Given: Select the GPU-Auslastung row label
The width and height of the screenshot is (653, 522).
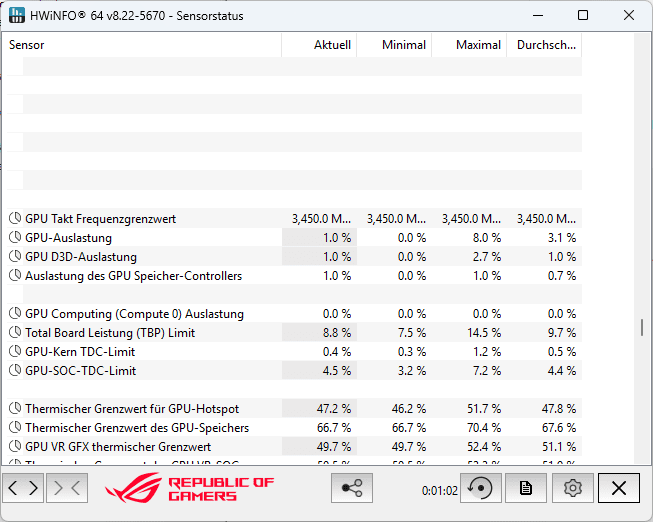Looking at the screenshot, I should click(x=68, y=238).
